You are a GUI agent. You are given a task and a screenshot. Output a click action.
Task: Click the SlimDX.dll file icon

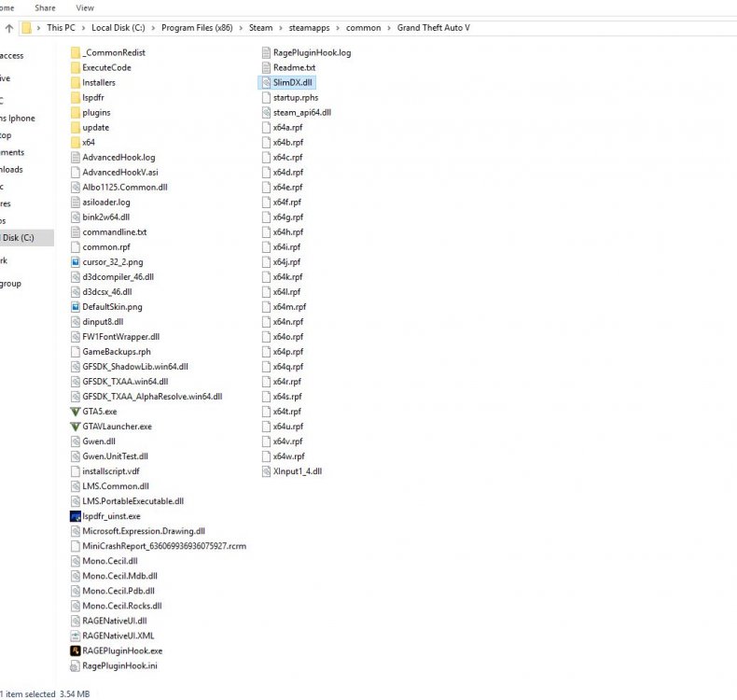[266, 83]
